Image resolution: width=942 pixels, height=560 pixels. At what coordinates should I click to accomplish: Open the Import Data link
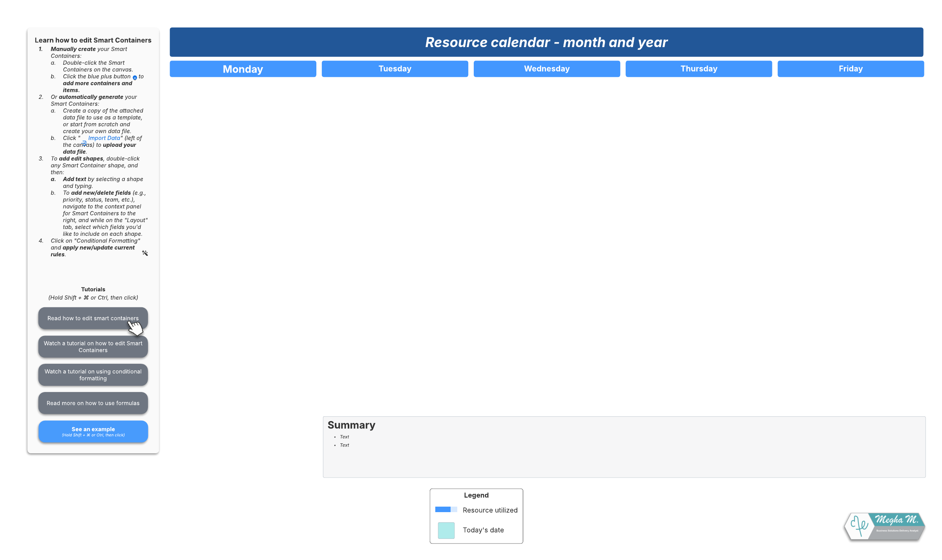[104, 138]
